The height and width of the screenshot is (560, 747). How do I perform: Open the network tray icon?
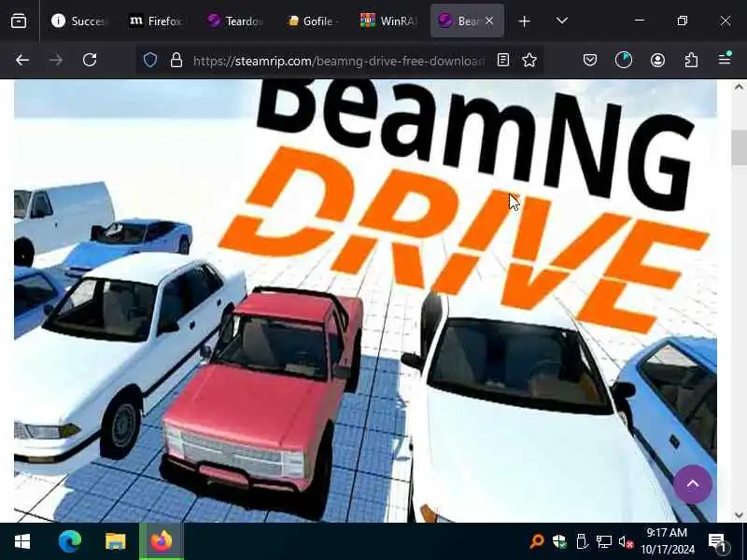pos(603,541)
